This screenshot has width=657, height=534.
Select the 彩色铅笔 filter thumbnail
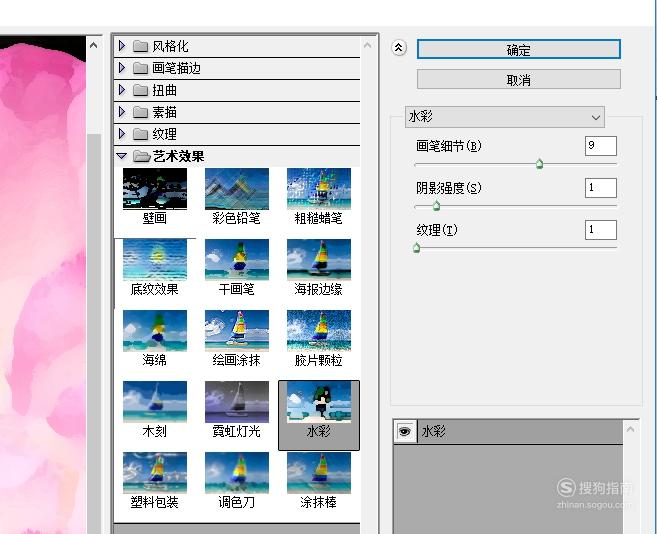[x=237, y=189]
